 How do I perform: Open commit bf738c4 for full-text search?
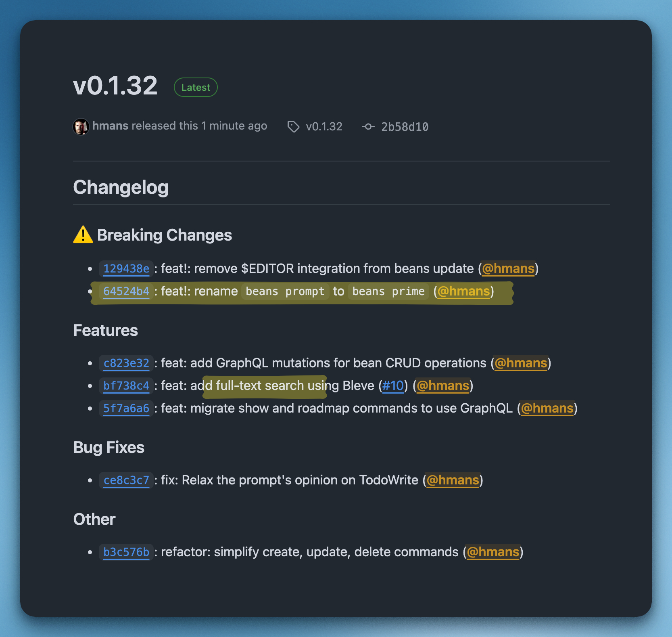coord(126,386)
